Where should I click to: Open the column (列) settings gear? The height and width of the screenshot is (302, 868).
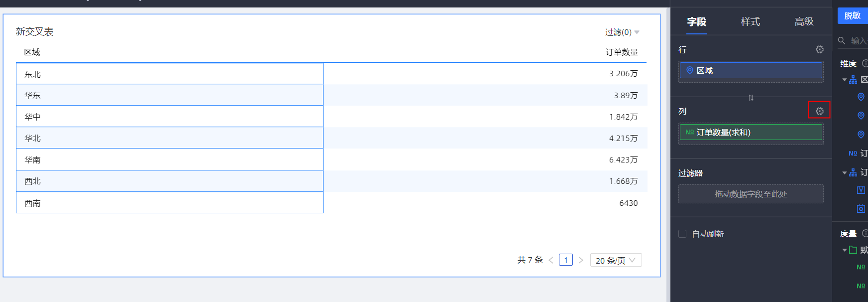click(x=819, y=111)
